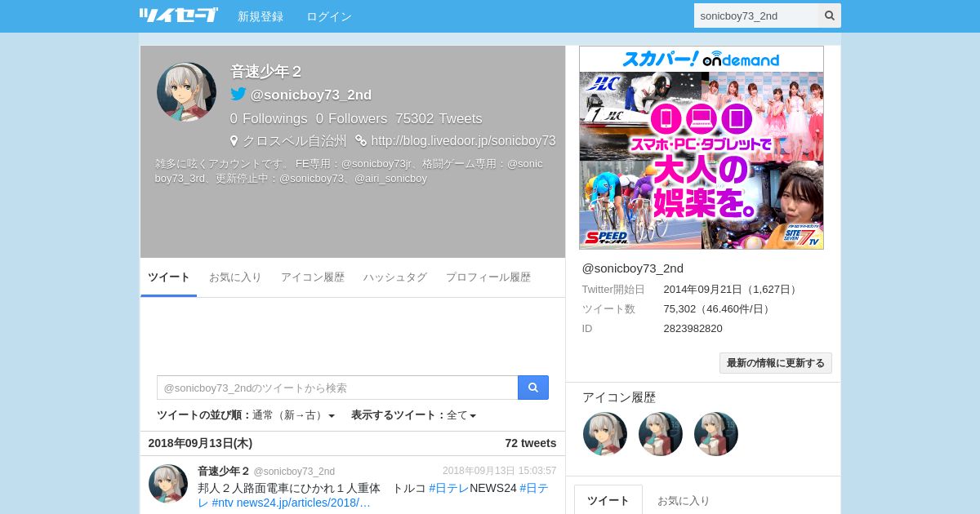Click the location pin icon next to クロスベル自治州
The image size is (980, 514).
coord(234,140)
